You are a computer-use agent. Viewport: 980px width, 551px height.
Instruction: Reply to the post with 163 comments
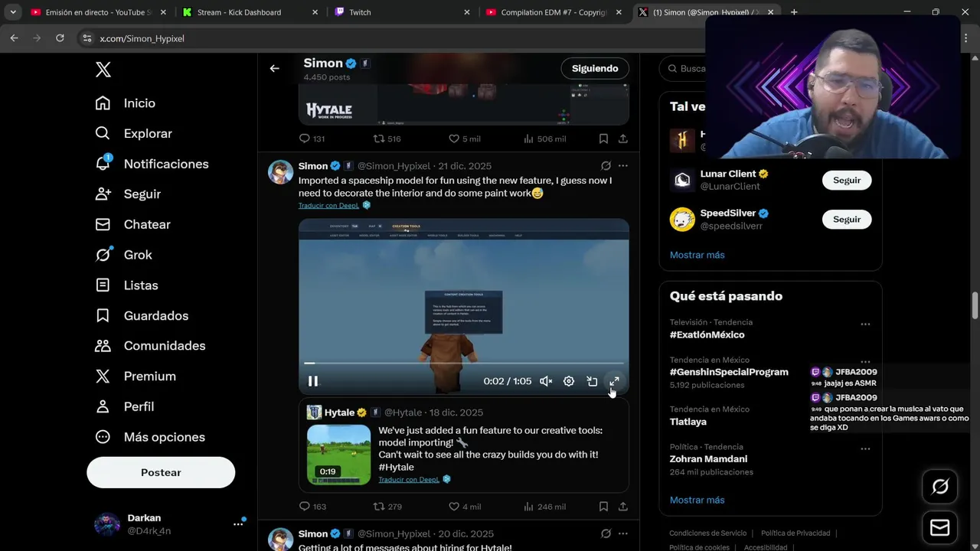coord(312,507)
